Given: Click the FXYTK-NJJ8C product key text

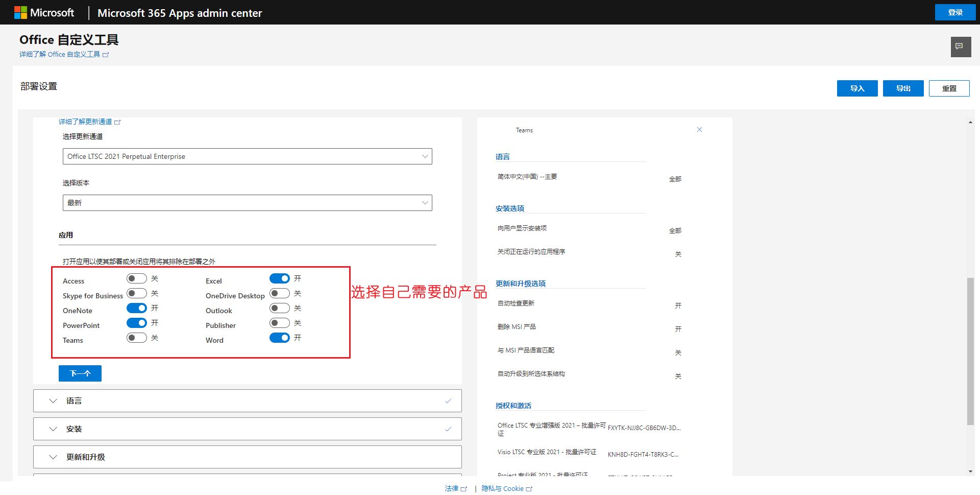Looking at the screenshot, I should [x=644, y=428].
